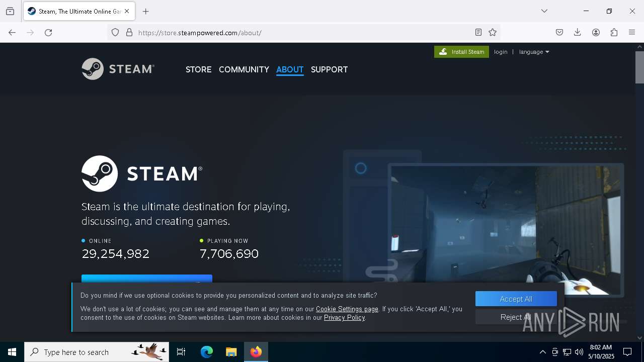The image size is (644, 362).
Task: Click Install Steam button
Action: [x=461, y=52]
